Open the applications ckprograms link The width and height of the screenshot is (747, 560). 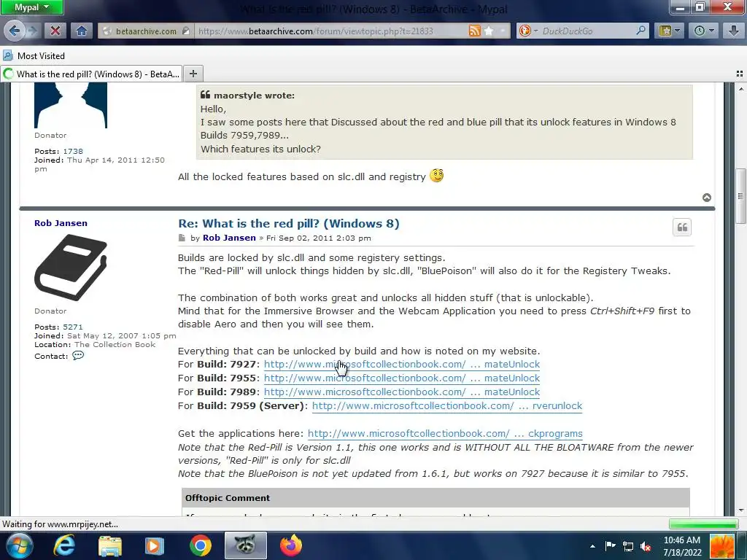445,433
